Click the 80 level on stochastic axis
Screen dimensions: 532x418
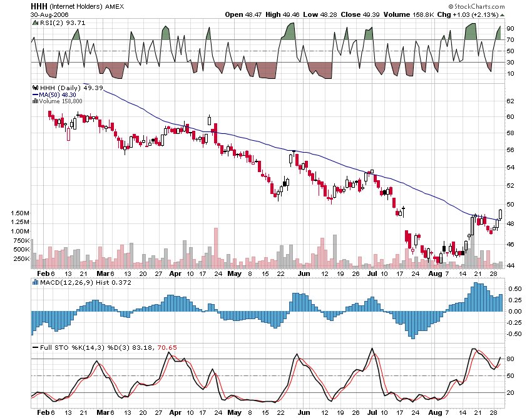pyautogui.click(x=510, y=359)
